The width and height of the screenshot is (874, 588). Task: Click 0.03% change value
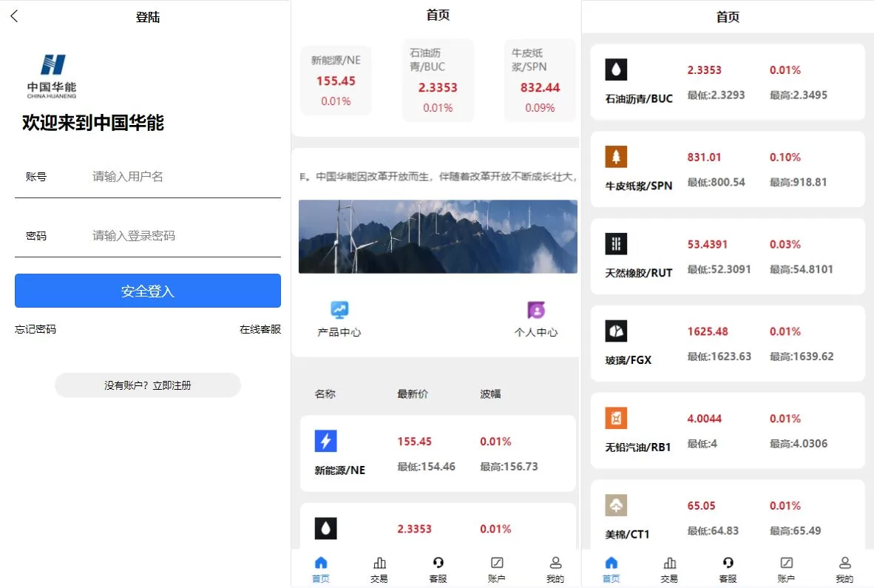(785, 244)
